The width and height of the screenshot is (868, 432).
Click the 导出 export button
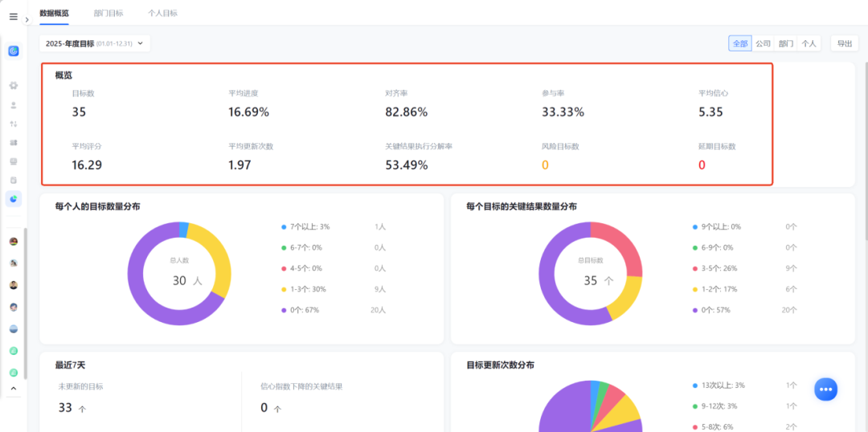844,43
